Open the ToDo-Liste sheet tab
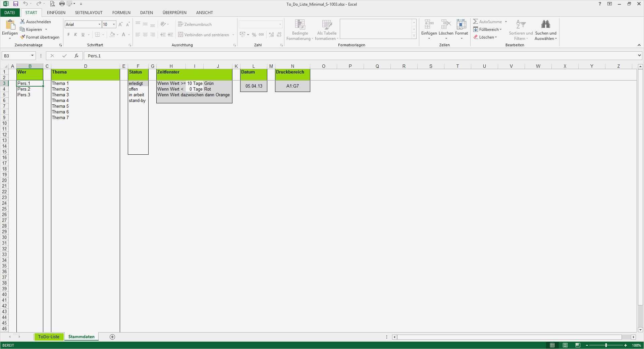The height and width of the screenshot is (349, 644). pyautogui.click(x=48, y=337)
